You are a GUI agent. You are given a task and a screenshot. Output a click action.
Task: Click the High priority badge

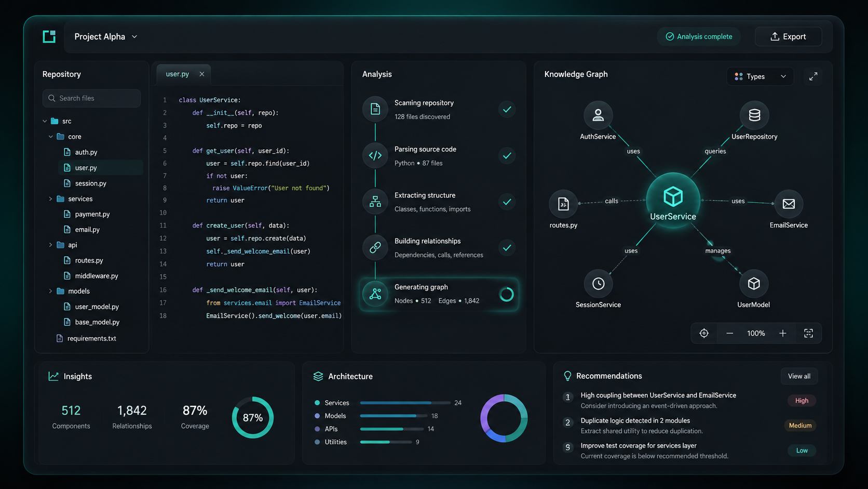pos(802,401)
